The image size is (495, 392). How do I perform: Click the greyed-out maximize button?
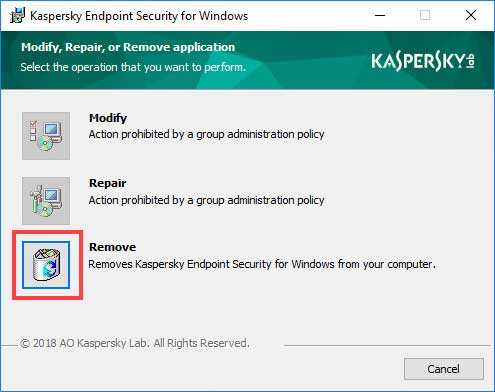pos(425,15)
